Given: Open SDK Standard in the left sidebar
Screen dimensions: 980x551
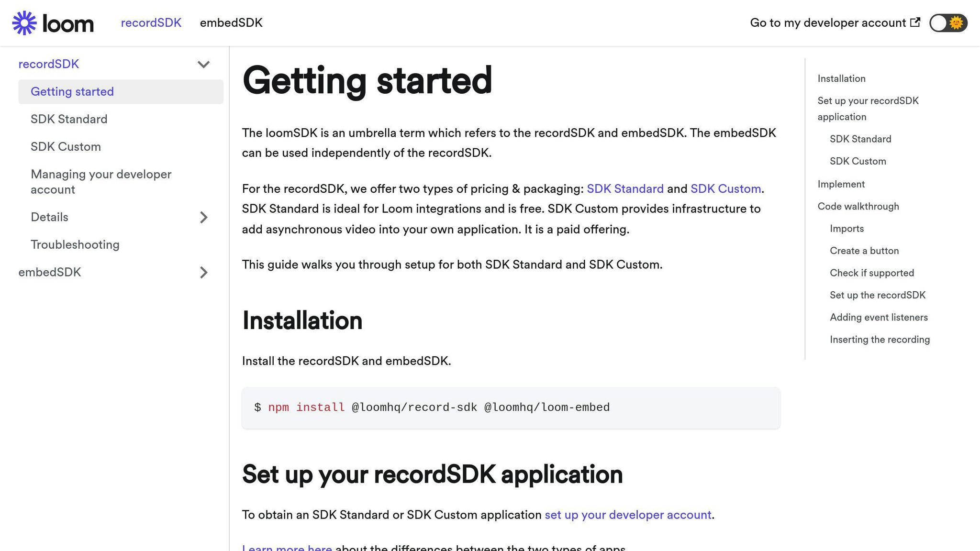Looking at the screenshot, I should pyautogui.click(x=69, y=119).
